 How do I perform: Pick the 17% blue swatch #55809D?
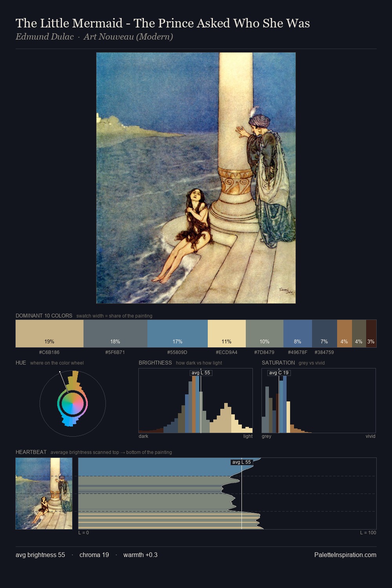178,334
